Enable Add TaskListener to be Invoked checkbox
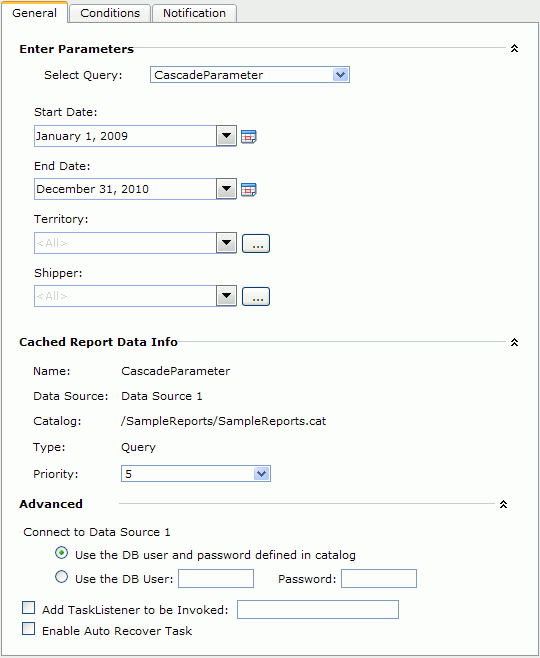Viewport: 540px width, 658px height. (x=29, y=608)
